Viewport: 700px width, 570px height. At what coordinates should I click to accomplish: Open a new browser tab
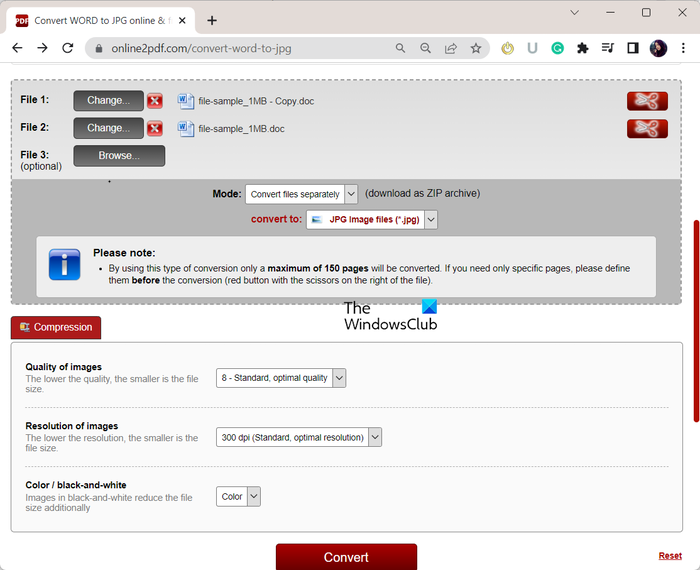click(212, 21)
